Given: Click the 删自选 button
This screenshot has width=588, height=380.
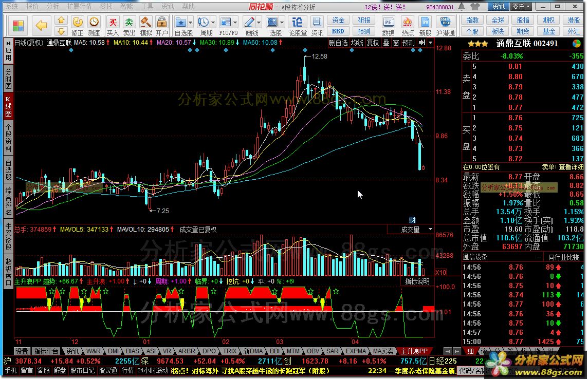Looking at the screenshot, I should click(338, 43).
